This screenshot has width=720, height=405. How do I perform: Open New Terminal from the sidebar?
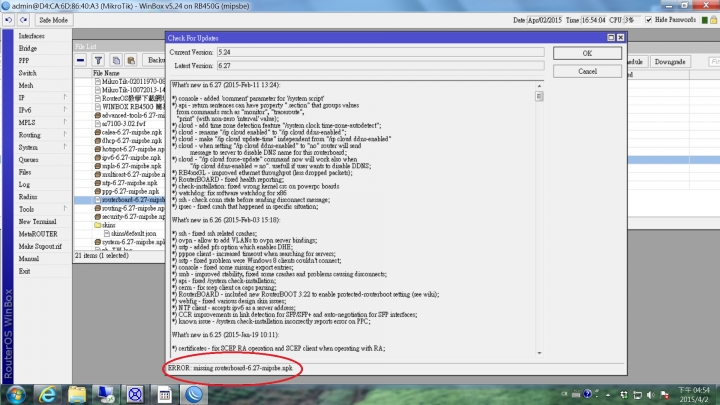37,222
